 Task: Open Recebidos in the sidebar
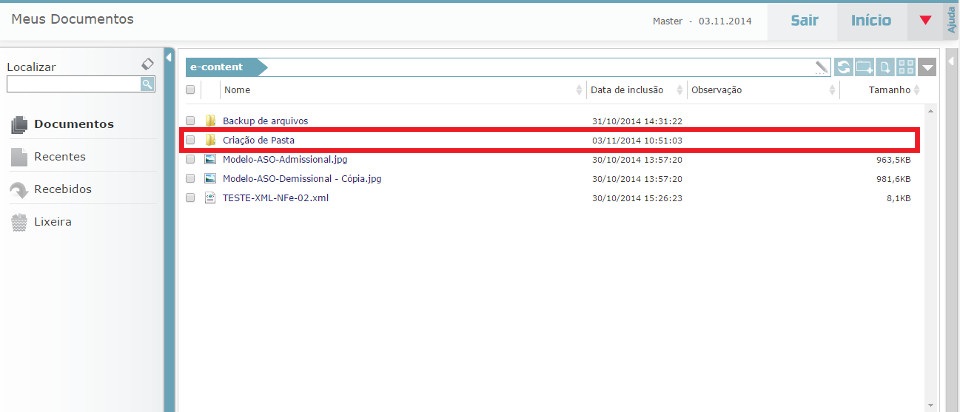coord(62,189)
